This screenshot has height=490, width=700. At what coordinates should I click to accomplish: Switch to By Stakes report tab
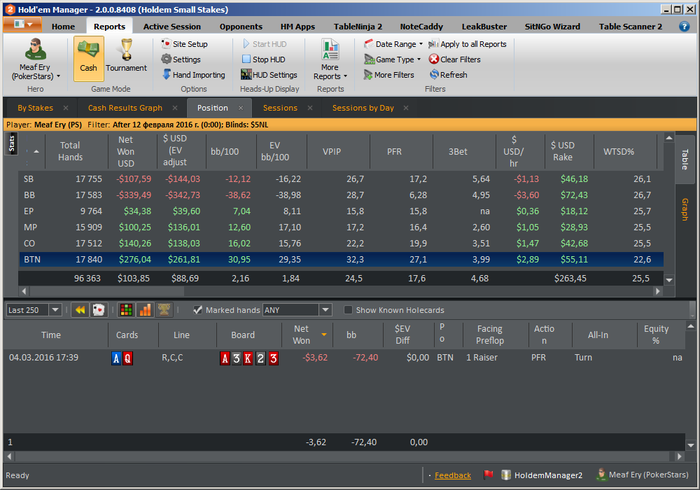coord(35,108)
